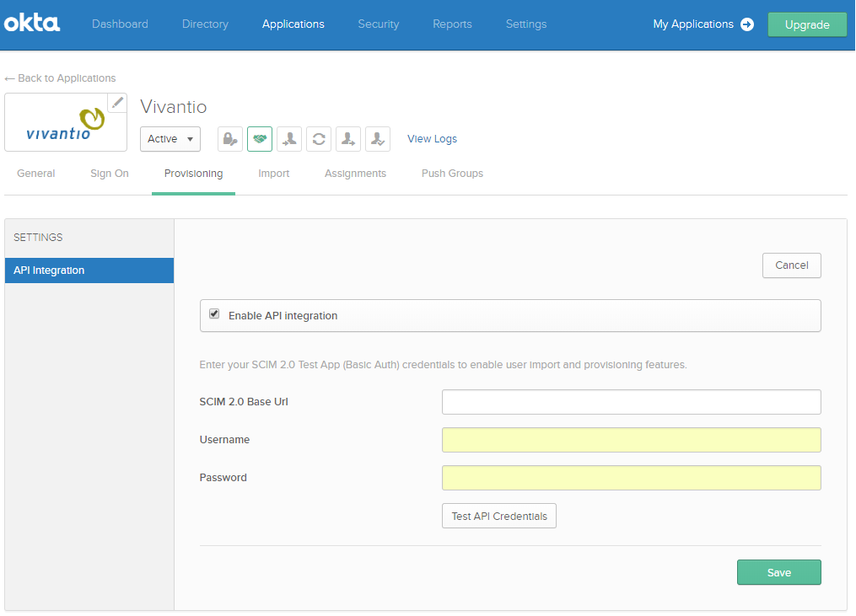Click the green handshake icon
The image size is (856, 616).
tap(260, 139)
